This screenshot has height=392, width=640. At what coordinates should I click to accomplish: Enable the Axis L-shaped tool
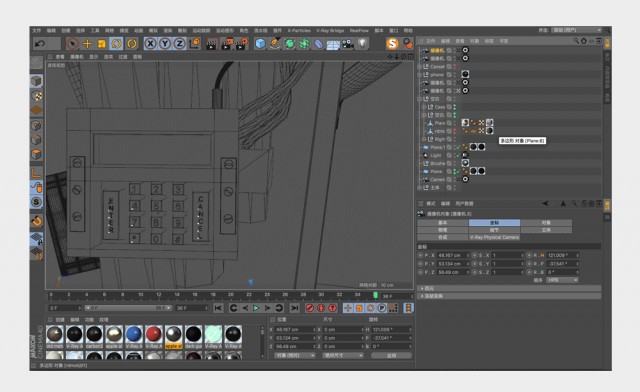[x=36, y=173]
